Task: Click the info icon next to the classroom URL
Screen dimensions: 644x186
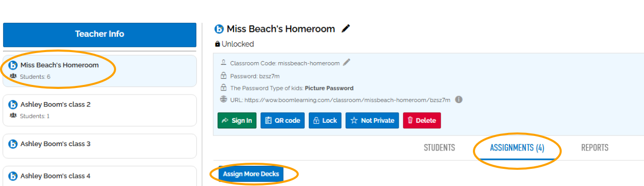Action: [459, 100]
